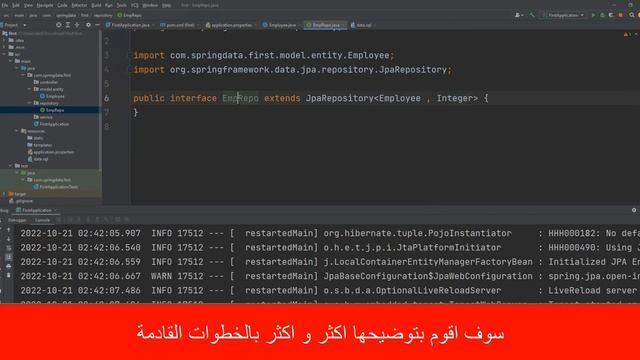Click the Run with Coverage icon

[x=611, y=15]
